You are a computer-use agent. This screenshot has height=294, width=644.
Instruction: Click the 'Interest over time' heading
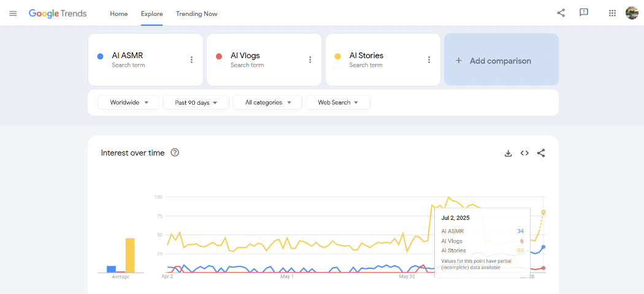coord(132,153)
